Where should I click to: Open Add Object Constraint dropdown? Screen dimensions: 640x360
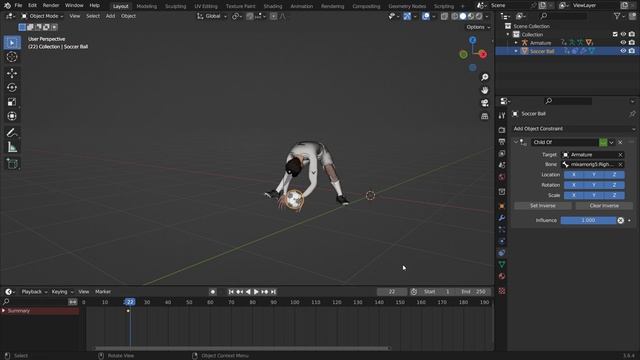(573, 129)
